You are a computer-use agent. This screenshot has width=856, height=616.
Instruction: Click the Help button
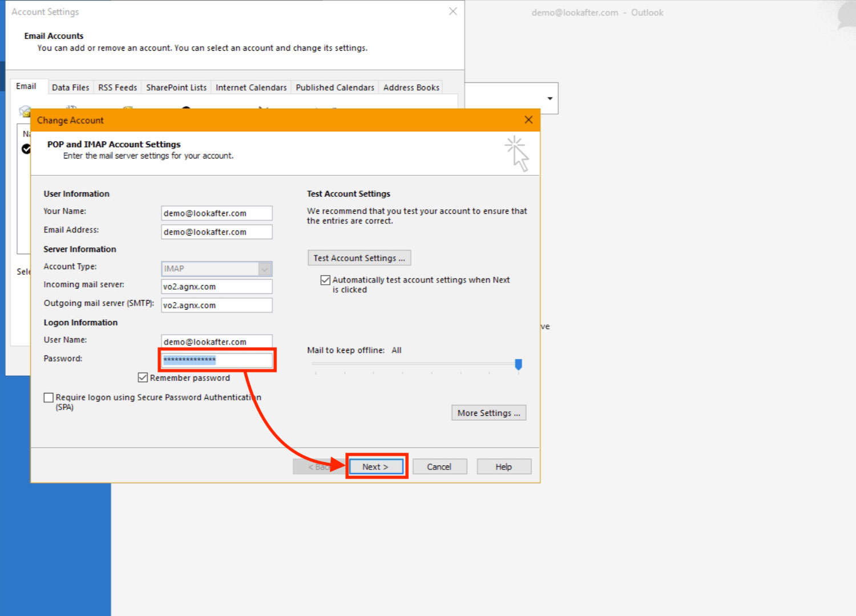click(x=503, y=467)
